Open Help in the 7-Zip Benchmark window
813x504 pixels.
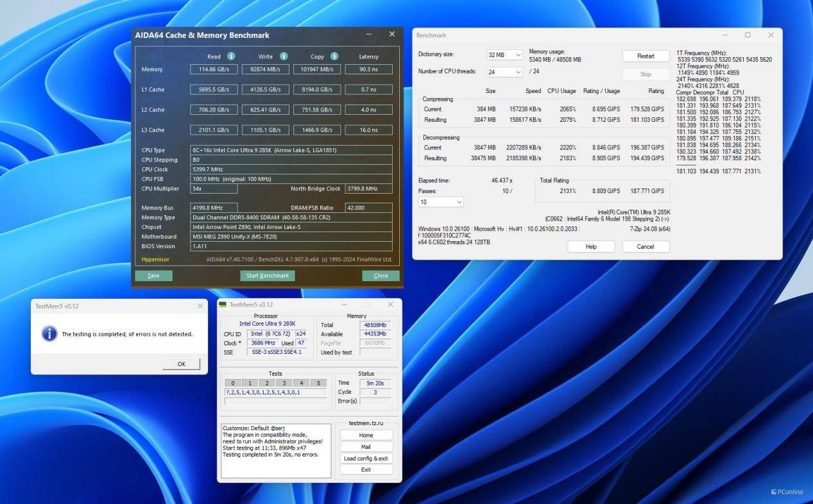591,247
